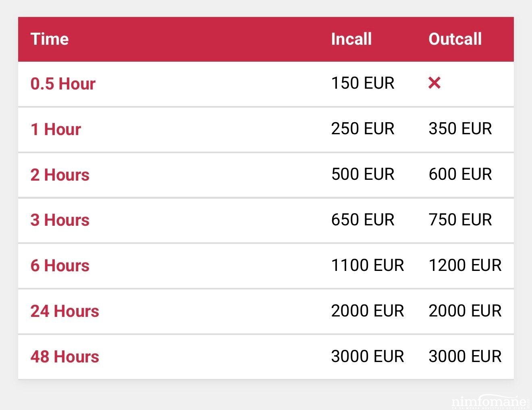Click the nimfomane watermark logo
The width and height of the screenshot is (532, 410).
489,402
